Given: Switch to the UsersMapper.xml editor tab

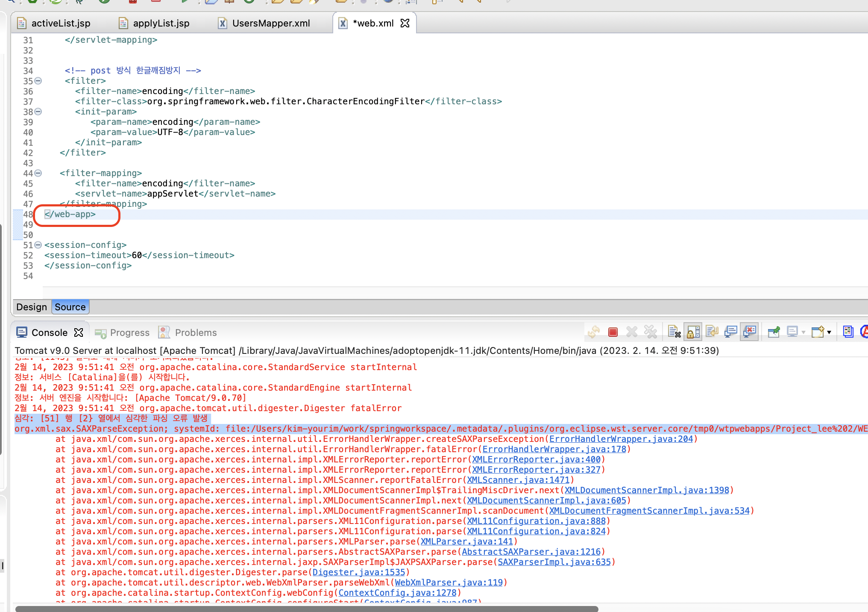Looking at the screenshot, I should (x=271, y=23).
